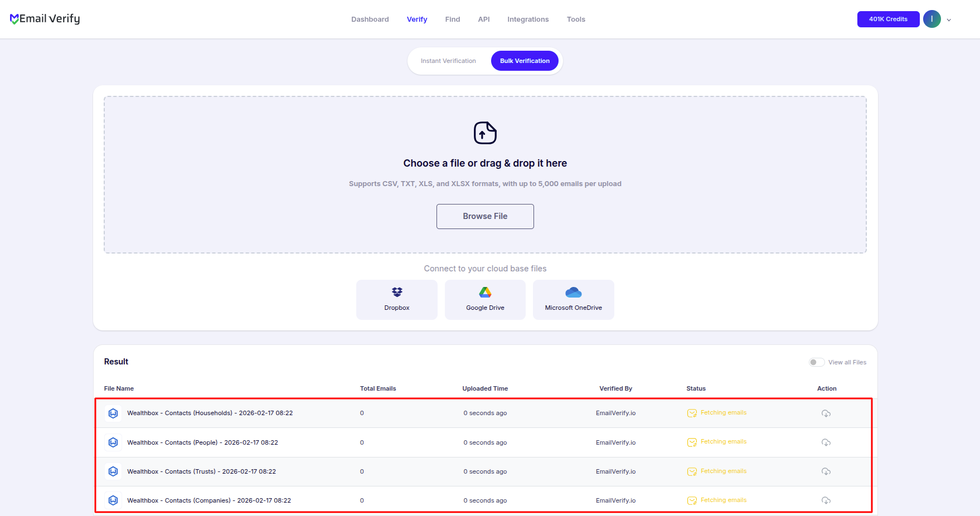Click the Result section heading
980x516 pixels.
(116, 362)
